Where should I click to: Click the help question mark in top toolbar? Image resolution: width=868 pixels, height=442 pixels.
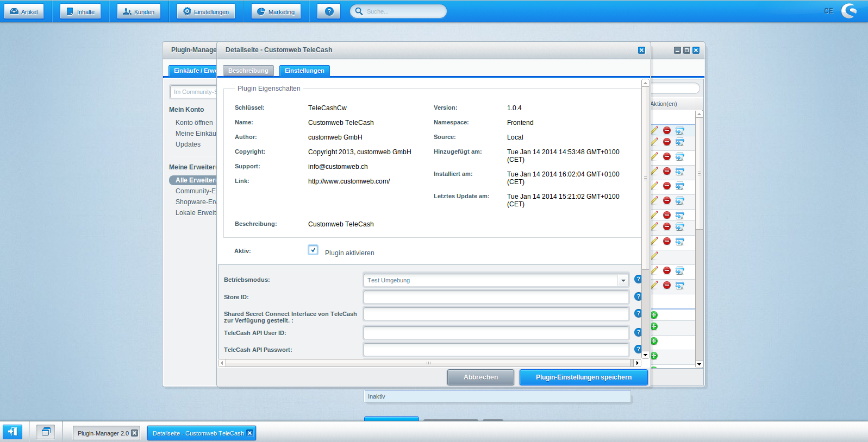329,11
